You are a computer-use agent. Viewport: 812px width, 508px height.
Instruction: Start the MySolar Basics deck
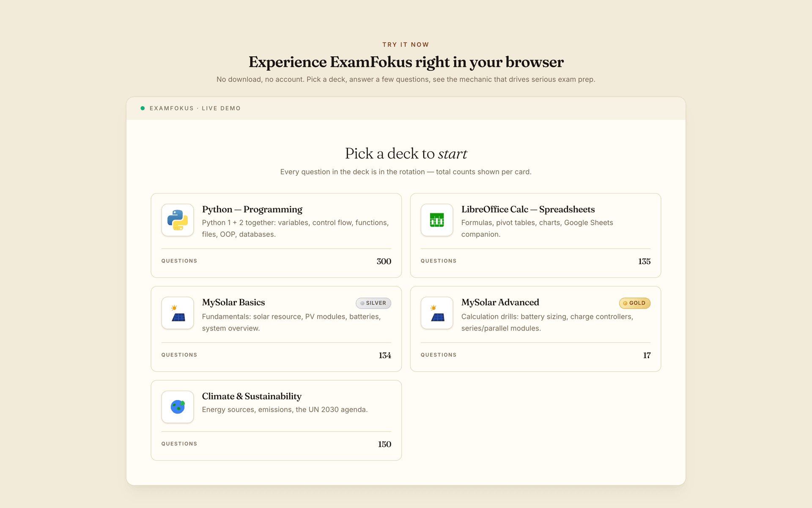[276, 329]
